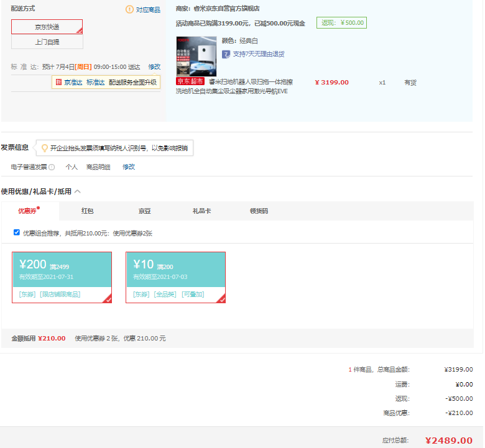Click the 颜色: 经典白 text
Image resolution: width=485 pixels, height=448 pixels.
(x=240, y=41)
